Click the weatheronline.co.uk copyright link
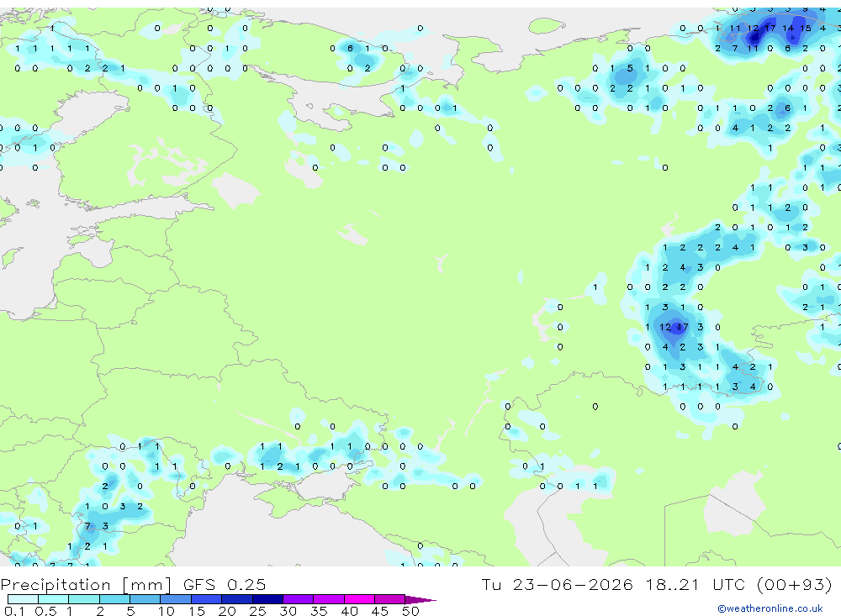This screenshot has height=616, width=841. pyautogui.click(x=770, y=608)
